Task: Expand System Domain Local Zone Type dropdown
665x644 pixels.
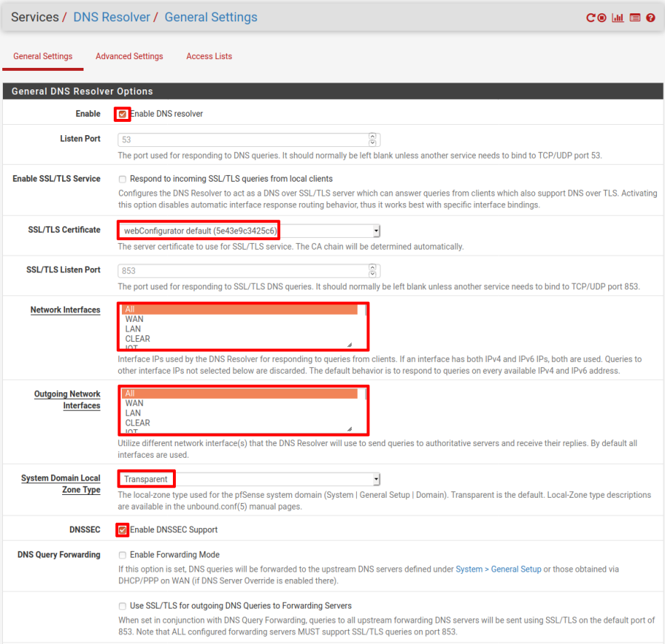Action: tap(249, 479)
